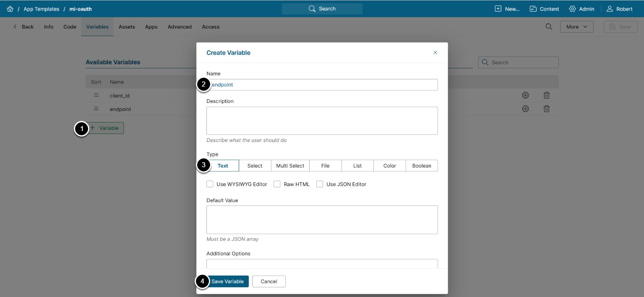Click the Name column header
Viewport: 644px width, 297px height.
[x=117, y=82]
